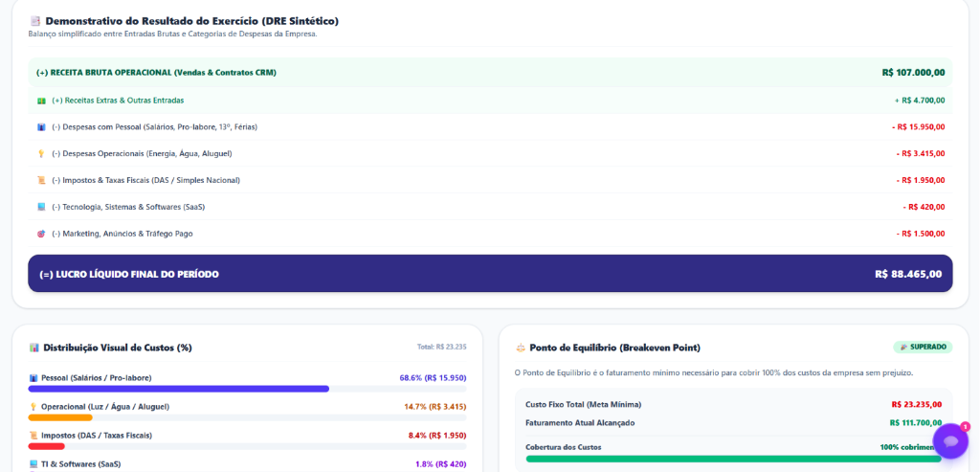Click the Faturamento Atual Alcançado label

tap(580, 423)
